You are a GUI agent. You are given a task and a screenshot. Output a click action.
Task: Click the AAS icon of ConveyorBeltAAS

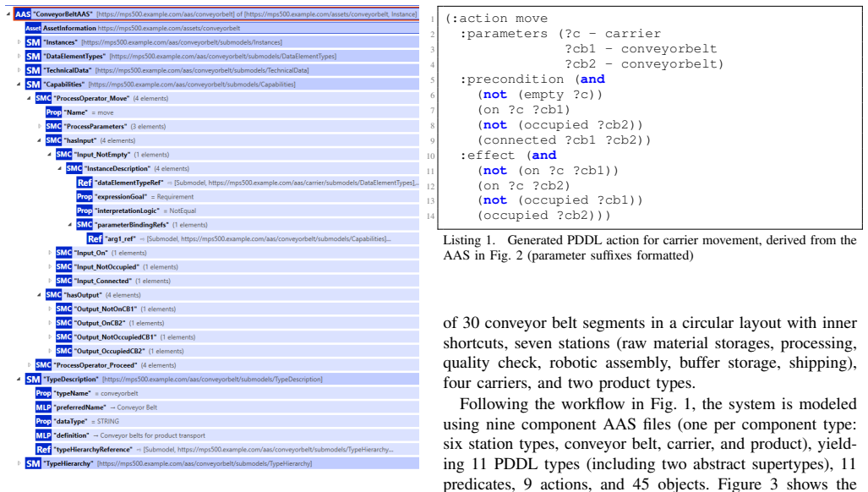[23, 14]
